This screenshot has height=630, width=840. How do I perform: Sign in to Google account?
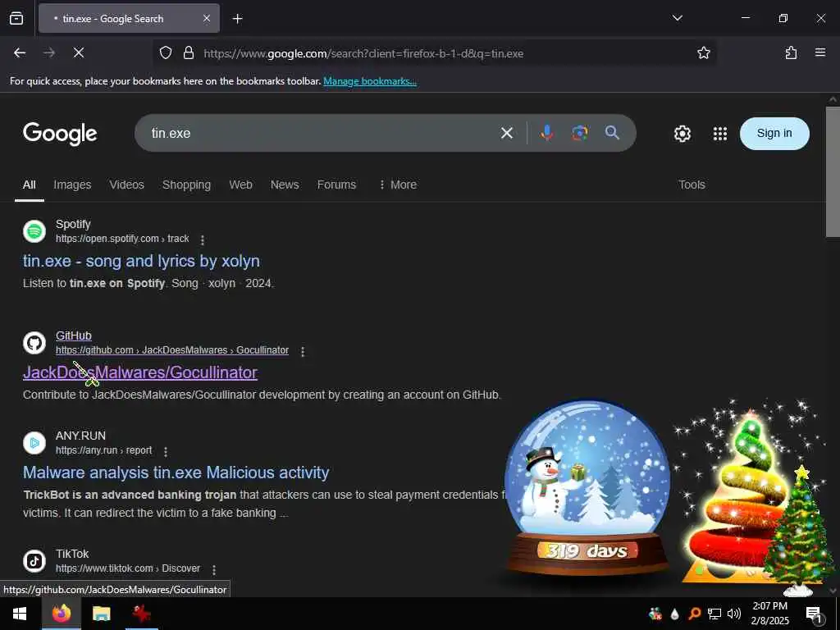(774, 134)
